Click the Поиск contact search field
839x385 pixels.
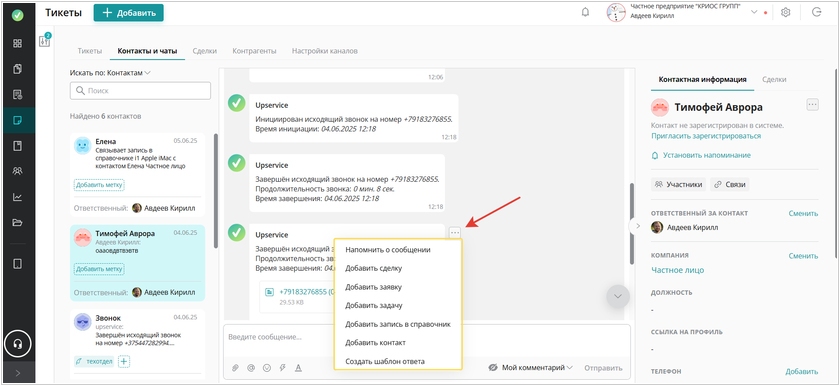140,91
